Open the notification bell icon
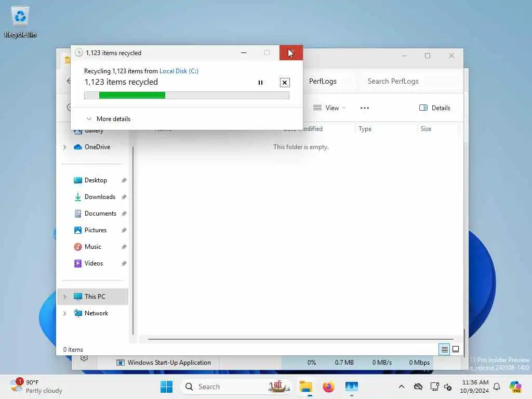The height and width of the screenshot is (399, 532). click(497, 387)
